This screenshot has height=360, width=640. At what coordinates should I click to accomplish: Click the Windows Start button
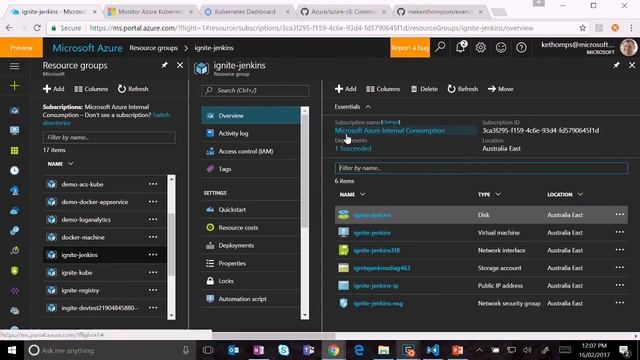[x=12, y=350]
